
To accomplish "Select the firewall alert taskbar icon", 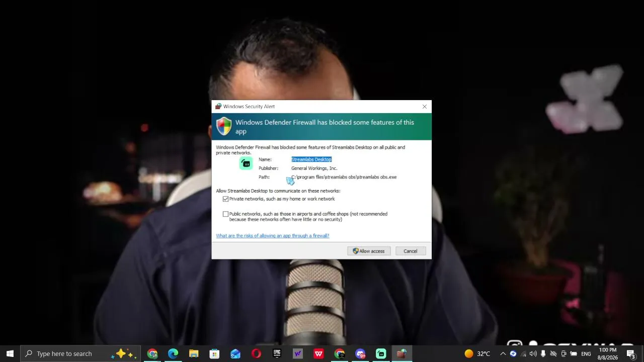I will click(x=401, y=353).
